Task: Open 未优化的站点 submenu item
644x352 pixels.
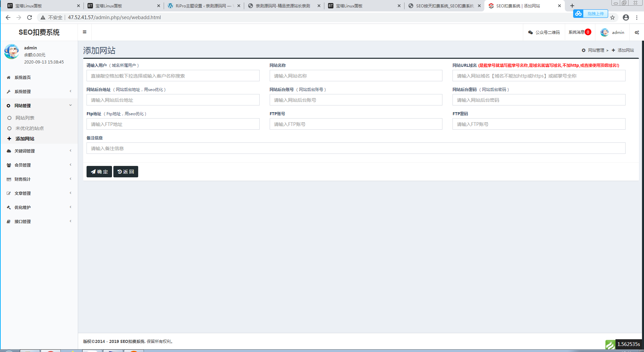Action: pyautogui.click(x=30, y=128)
